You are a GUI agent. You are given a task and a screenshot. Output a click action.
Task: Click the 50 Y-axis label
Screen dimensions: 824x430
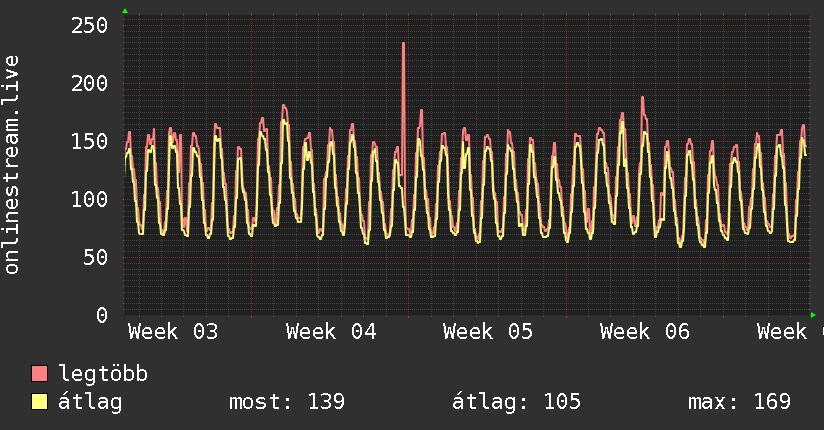[96, 257]
